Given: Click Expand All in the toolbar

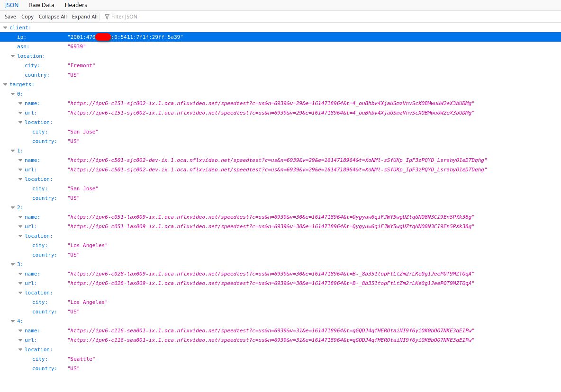Looking at the screenshot, I should 84,17.
